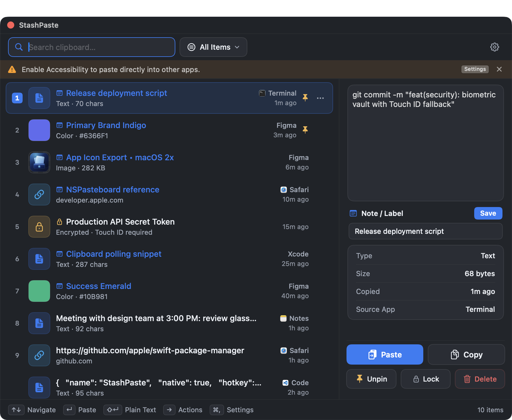Open Settings from the warning banner
This screenshot has height=420, width=512.
(475, 69)
